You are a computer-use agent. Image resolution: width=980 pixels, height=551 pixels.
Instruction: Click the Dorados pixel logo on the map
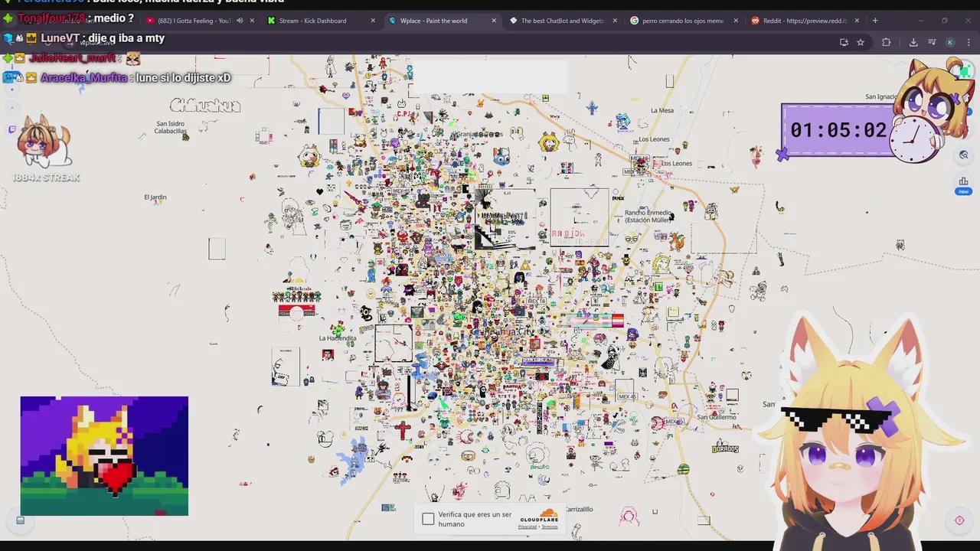coord(726,448)
